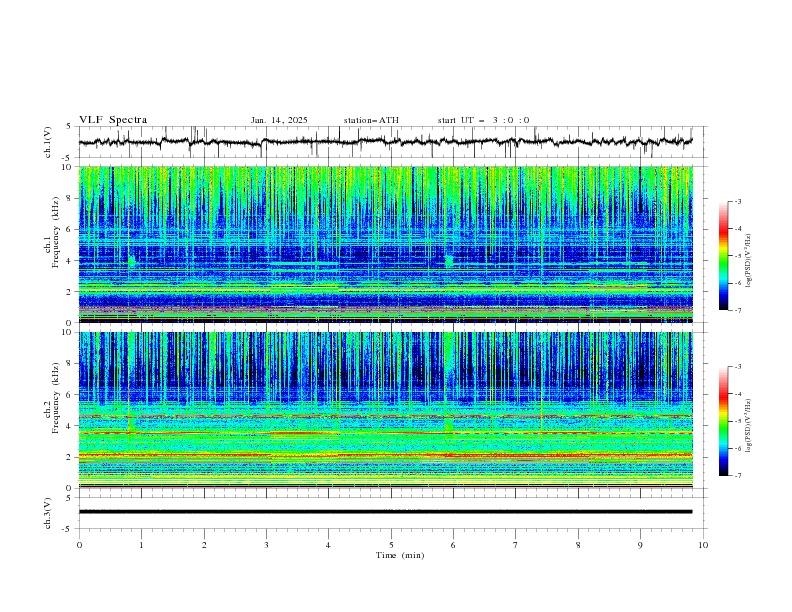The height and width of the screenshot is (612, 792).
Task: Click the ch.1 voltage waveform trace
Action: click(385, 142)
